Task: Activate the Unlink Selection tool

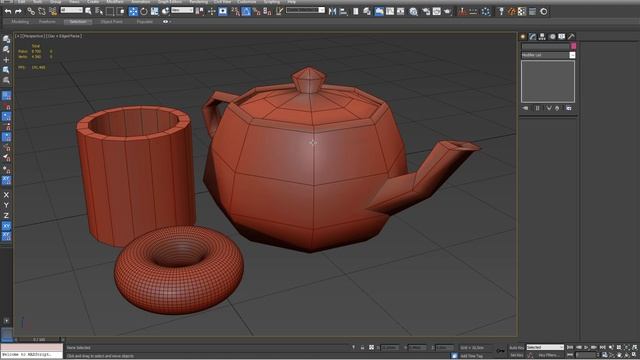Action: click(42, 11)
